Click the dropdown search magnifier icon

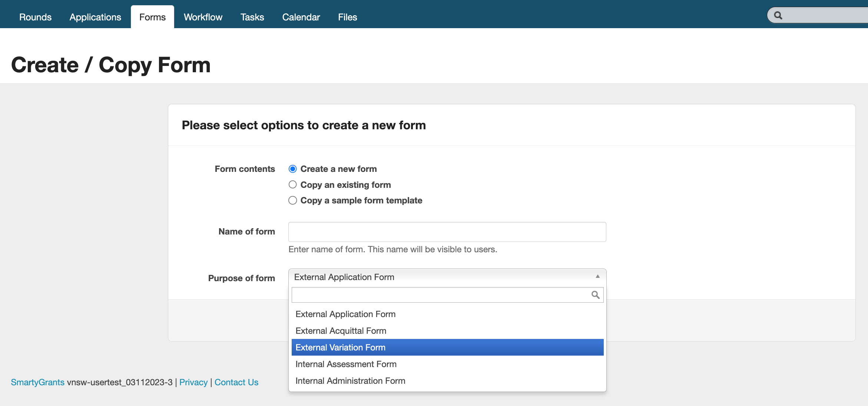pos(595,295)
